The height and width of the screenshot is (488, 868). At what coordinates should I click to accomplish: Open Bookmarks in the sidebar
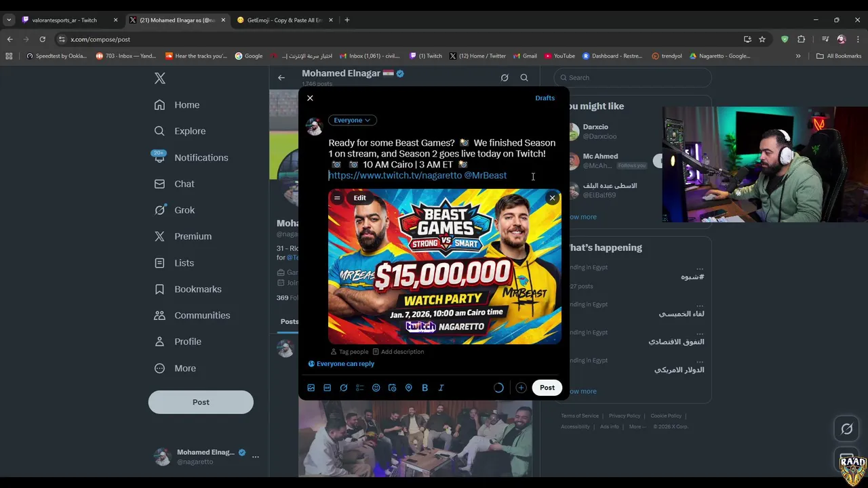(x=188, y=289)
